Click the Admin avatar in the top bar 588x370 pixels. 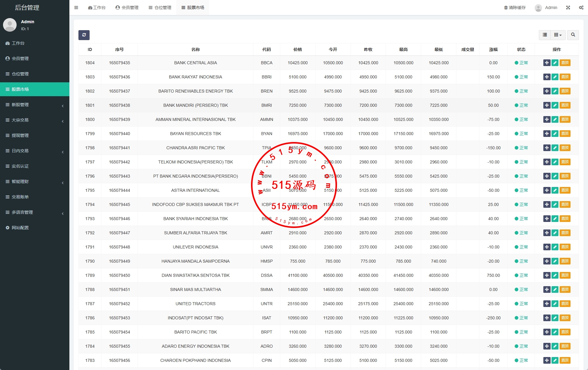pyautogui.click(x=538, y=8)
